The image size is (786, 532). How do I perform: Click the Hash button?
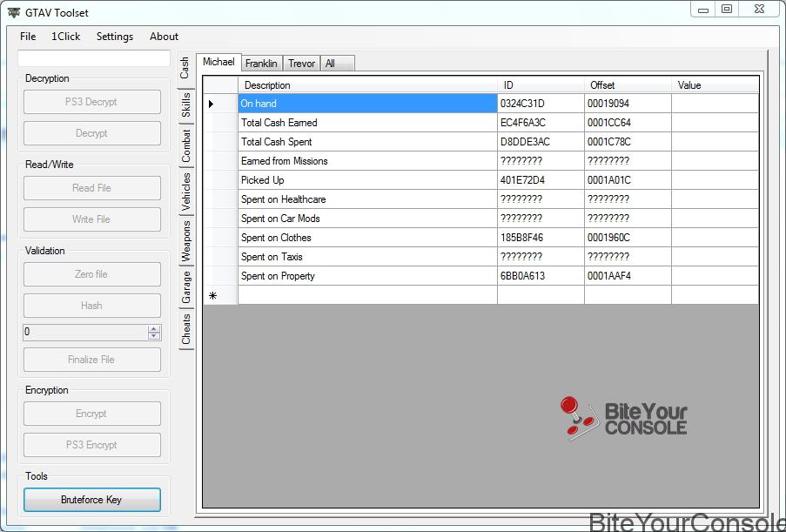click(91, 306)
